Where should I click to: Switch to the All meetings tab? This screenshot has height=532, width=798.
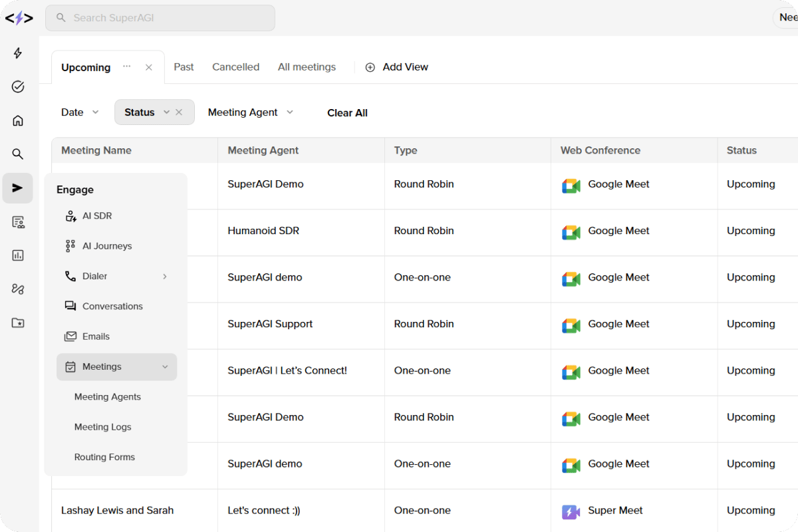(307, 67)
